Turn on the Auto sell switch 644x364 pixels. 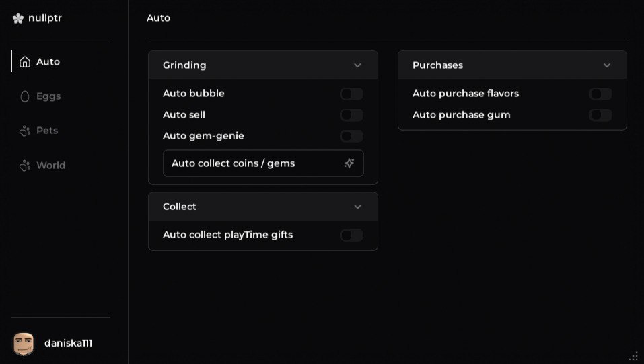click(x=351, y=115)
